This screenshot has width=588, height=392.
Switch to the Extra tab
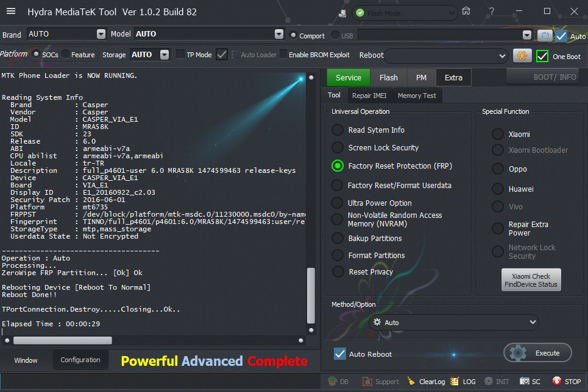point(453,77)
